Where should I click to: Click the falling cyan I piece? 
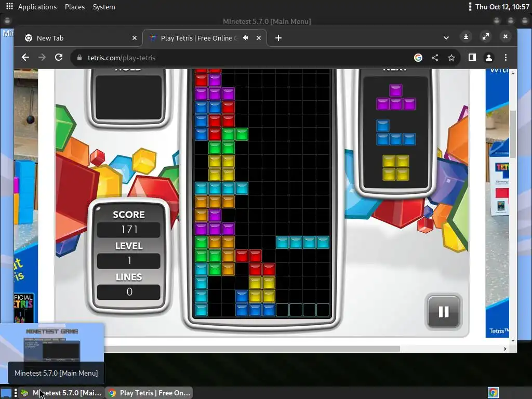pos(302,243)
